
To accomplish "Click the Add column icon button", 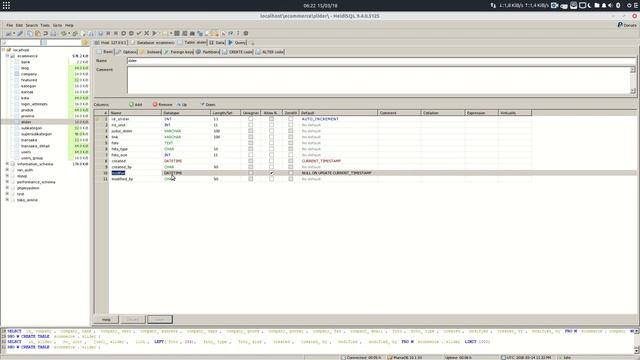I will point(135,104).
